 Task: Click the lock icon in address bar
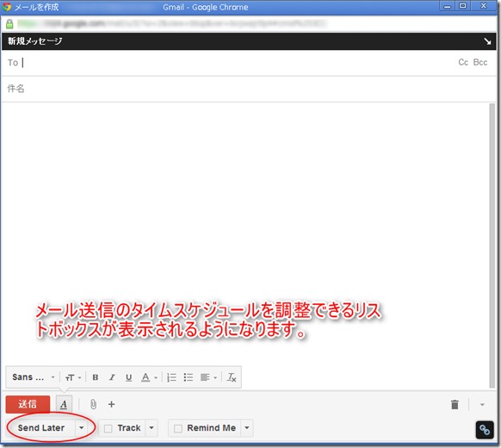click(x=9, y=23)
